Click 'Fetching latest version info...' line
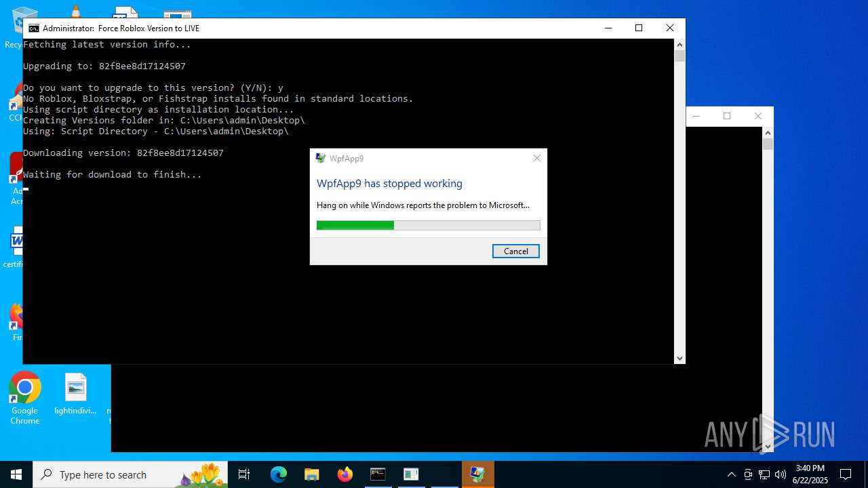The width and height of the screenshot is (868, 488). point(107,45)
